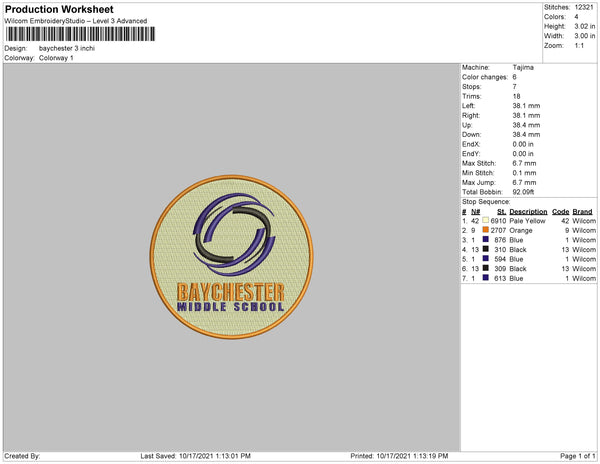The height and width of the screenshot is (464, 600).
Task: Select the Trims value '18'
Action: coord(516,96)
